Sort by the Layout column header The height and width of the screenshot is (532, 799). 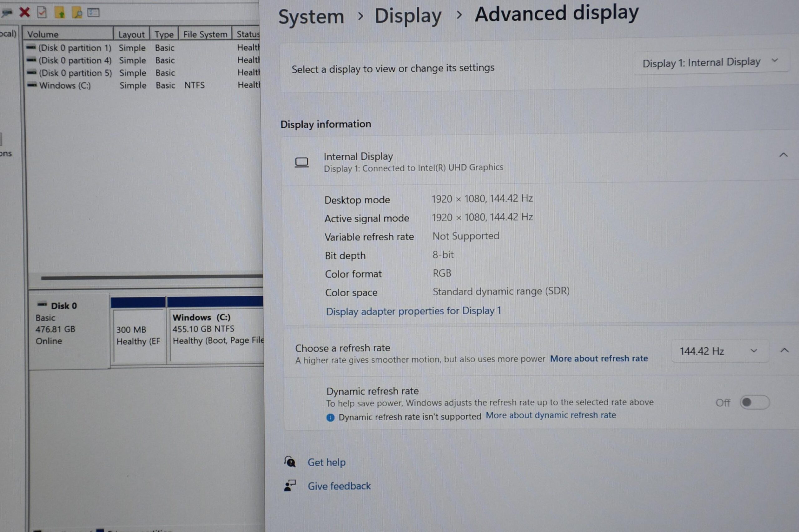coord(132,34)
